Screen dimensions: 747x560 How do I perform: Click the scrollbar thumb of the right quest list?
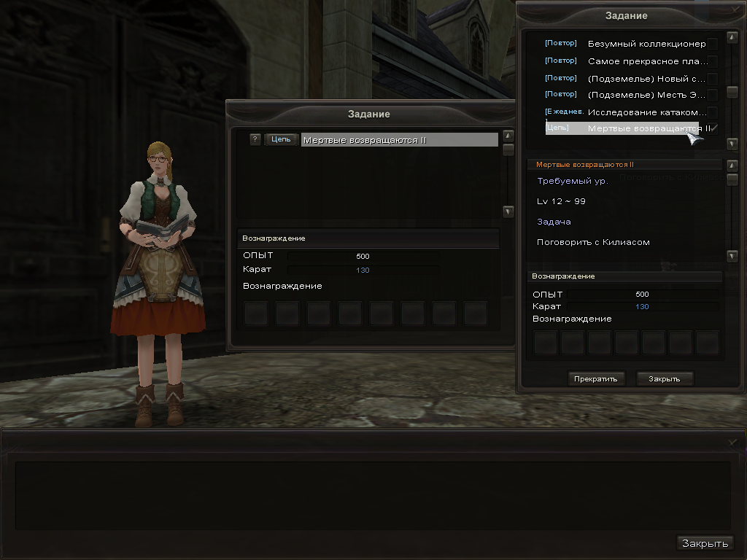click(x=732, y=93)
